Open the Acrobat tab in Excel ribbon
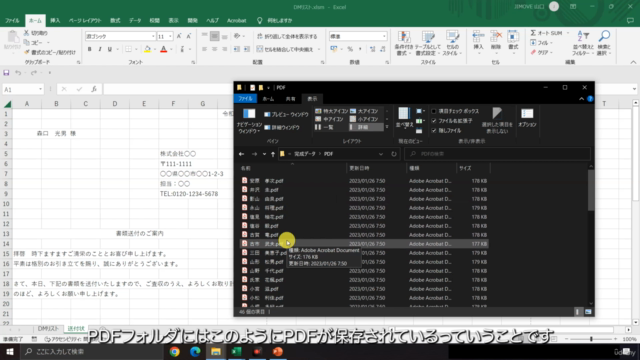Screen dimensions: 640x360 pos(237,20)
